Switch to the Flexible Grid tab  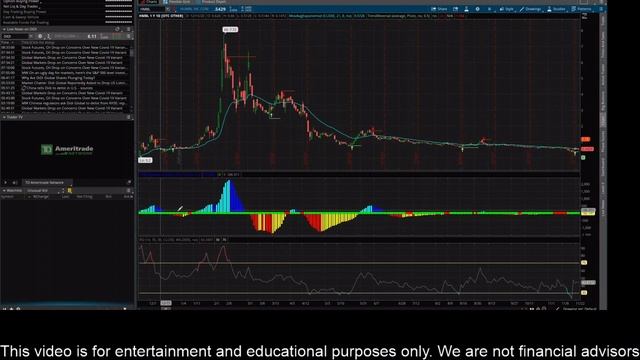tap(176, 2)
